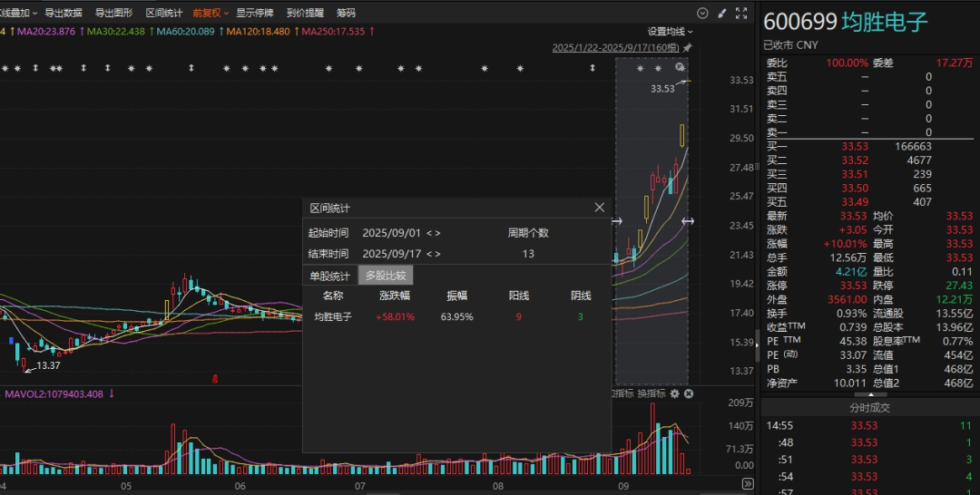The height and width of the screenshot is (495, 980).
Task: Pin the 2025/1/22-2025/9/17 date range
Action: tap(687, 48)
